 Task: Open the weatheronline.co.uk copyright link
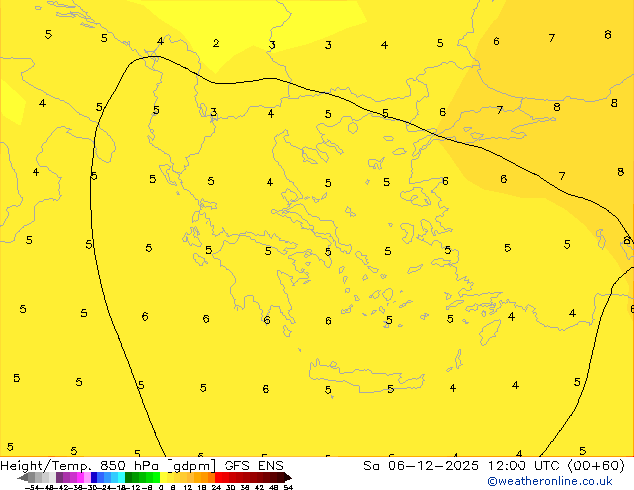click(550, 481)
